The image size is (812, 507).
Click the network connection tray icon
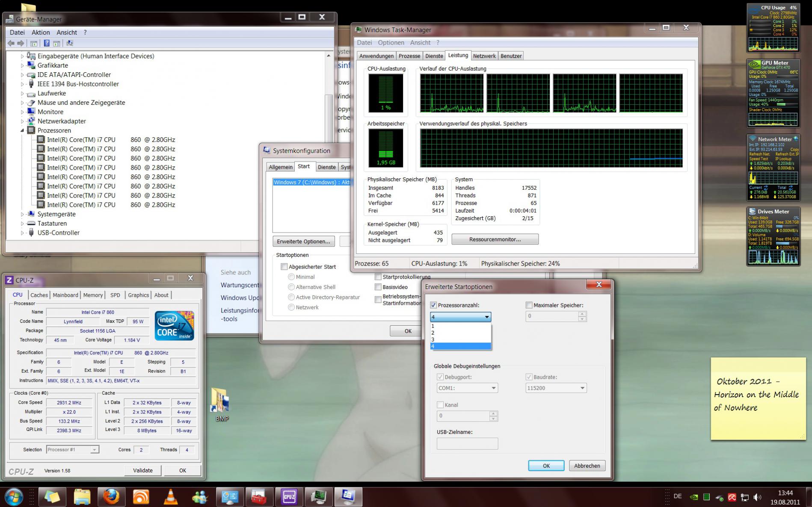point(745,497)
